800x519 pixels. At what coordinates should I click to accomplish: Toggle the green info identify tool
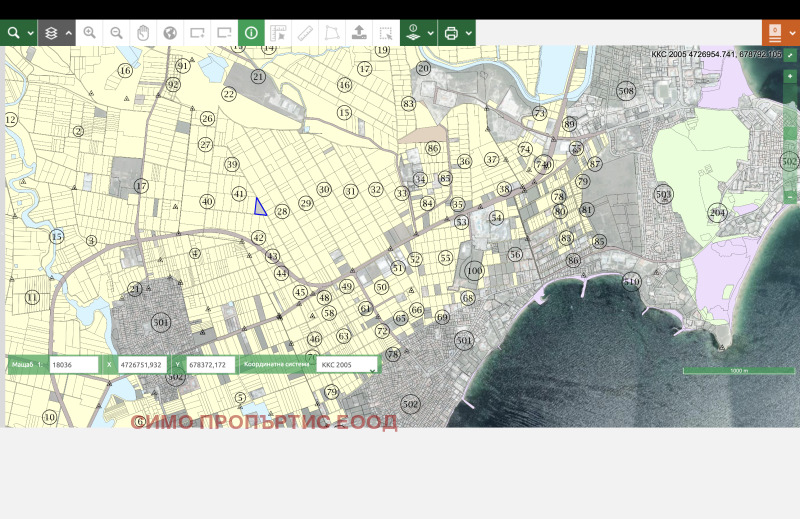point(251,33)
